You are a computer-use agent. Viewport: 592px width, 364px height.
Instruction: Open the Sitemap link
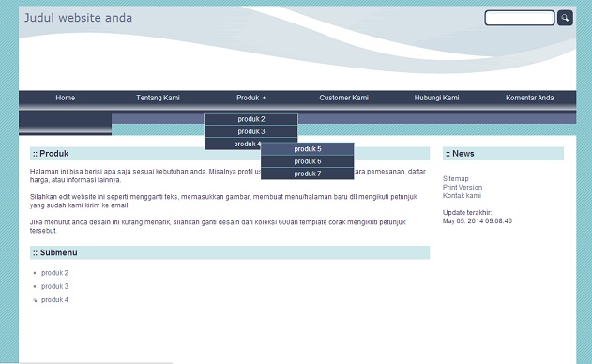[x=455, y=178]
